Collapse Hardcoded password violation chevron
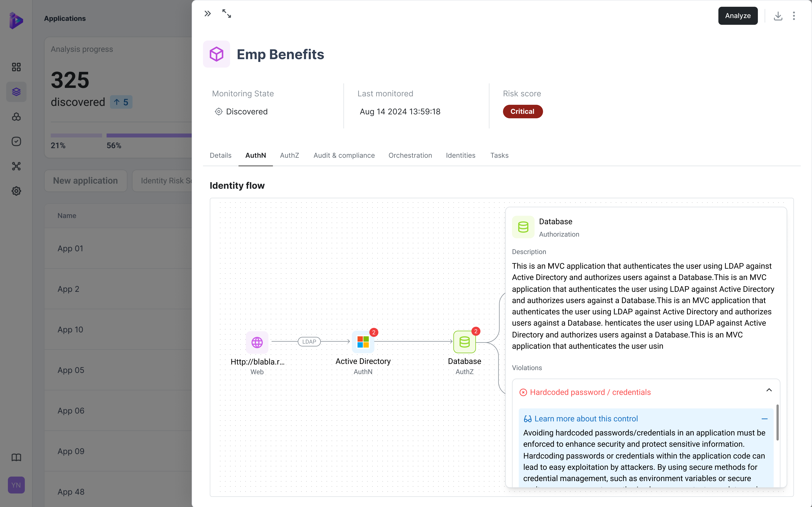The image size is (812, 507). pos(769,390)
